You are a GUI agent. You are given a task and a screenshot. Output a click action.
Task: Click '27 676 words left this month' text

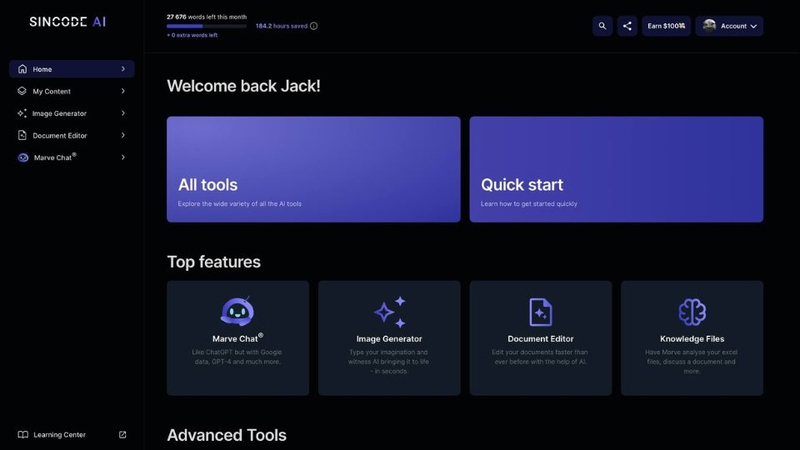207,17
